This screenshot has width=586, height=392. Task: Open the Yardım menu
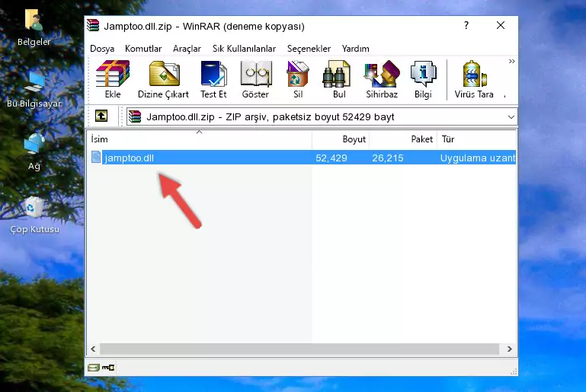pyautogui.click(x=355, y=49)
